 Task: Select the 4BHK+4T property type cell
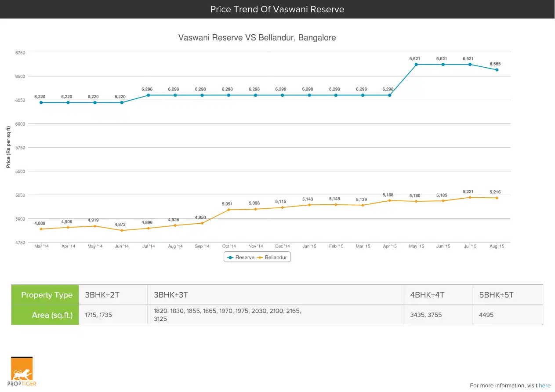[x=438, y=295]
